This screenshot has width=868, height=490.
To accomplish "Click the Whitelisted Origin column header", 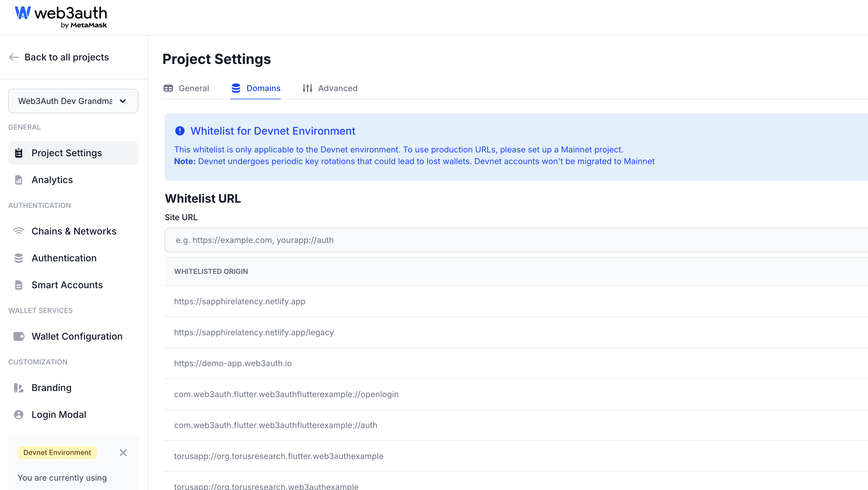I will [211, 271].
